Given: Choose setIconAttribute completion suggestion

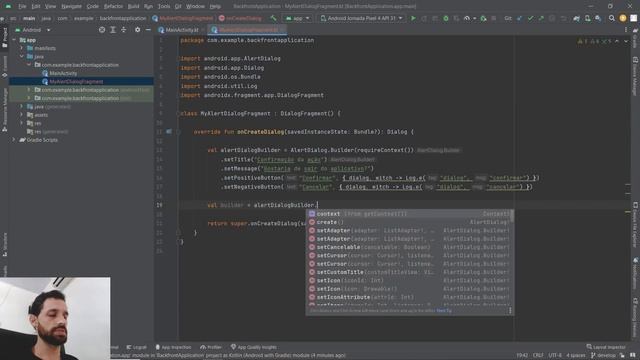Looking at the screenshot, I should [x=409, y=297].
